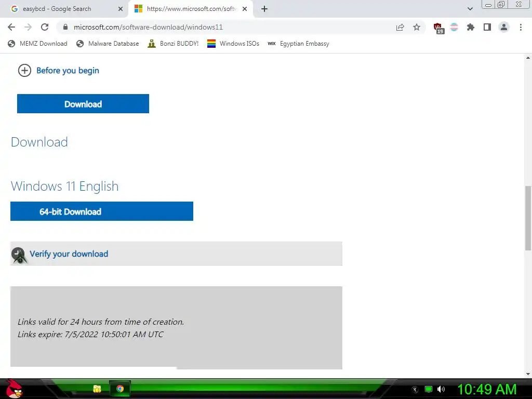Viewport: 532px width, 399px height.
Task: Open a new browser tab
Action: click(264, 9)
